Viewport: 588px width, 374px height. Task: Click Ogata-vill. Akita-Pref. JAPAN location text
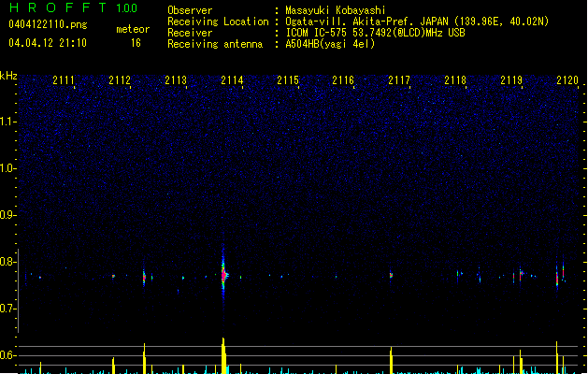click(x=417, y=22)
